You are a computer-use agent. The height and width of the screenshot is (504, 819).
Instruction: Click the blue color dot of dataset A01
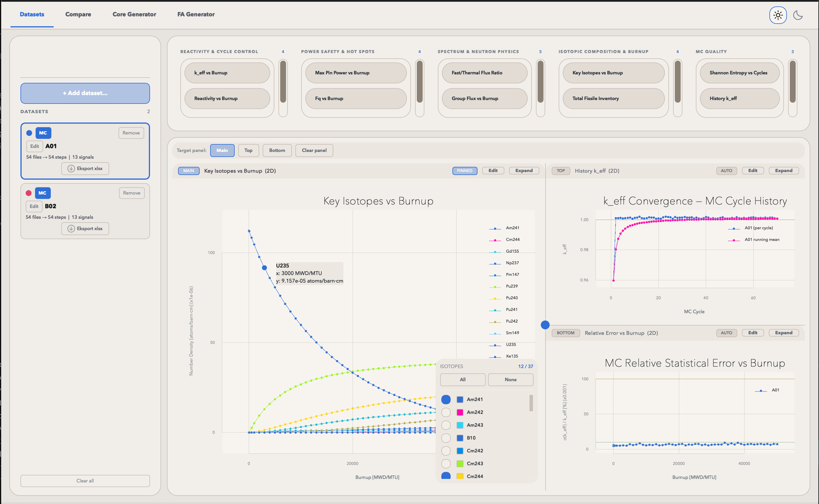click(x=29, y=133)
